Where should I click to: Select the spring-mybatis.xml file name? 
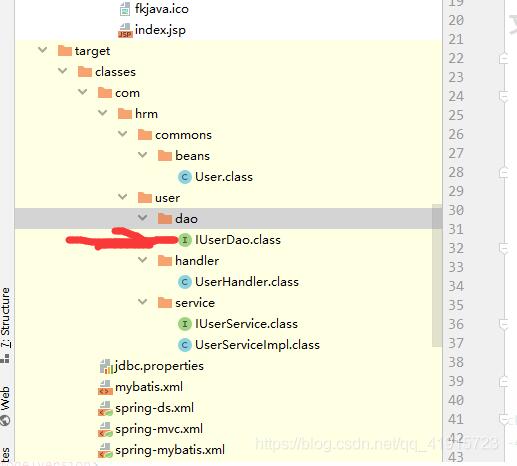point(170,450)
